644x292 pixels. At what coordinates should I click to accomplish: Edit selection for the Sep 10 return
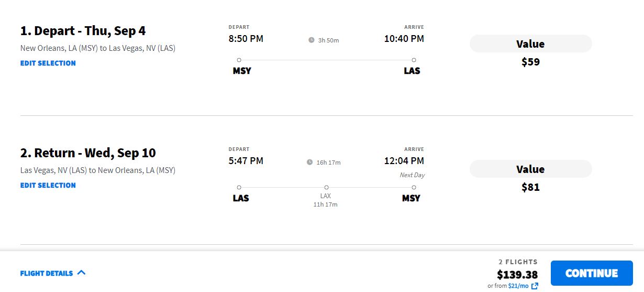[x=48, y=185]
